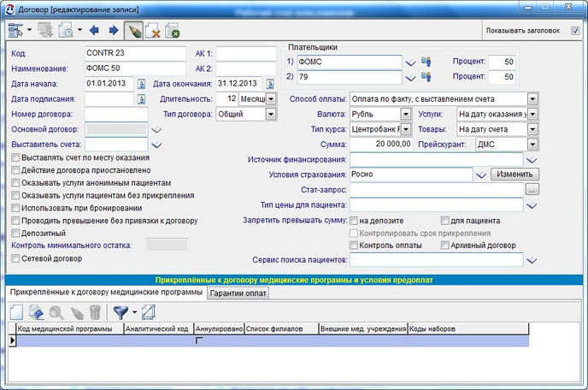Viewport: 588px width, 390px height.
Task: Click into the Код field CONTR 23
Action: point(135,53)
